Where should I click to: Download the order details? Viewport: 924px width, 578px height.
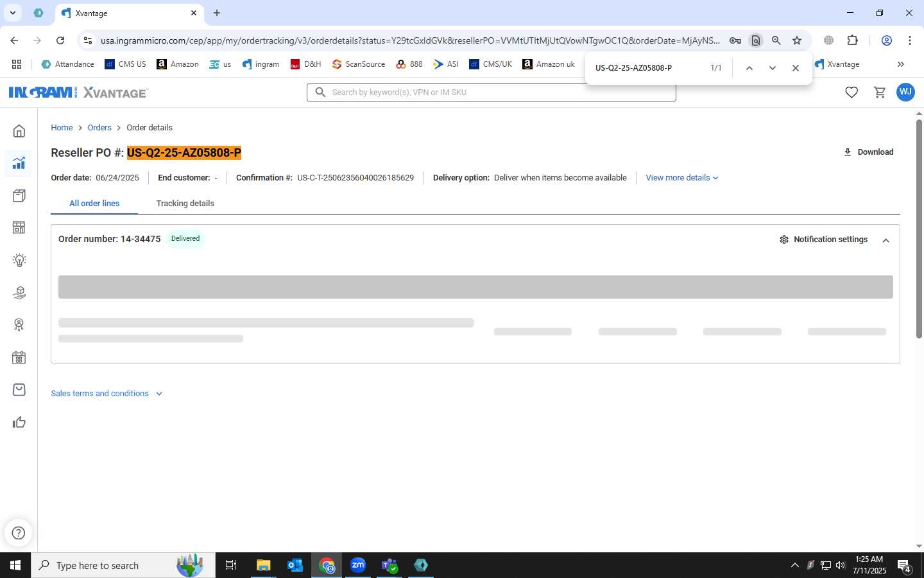point(868,152)
